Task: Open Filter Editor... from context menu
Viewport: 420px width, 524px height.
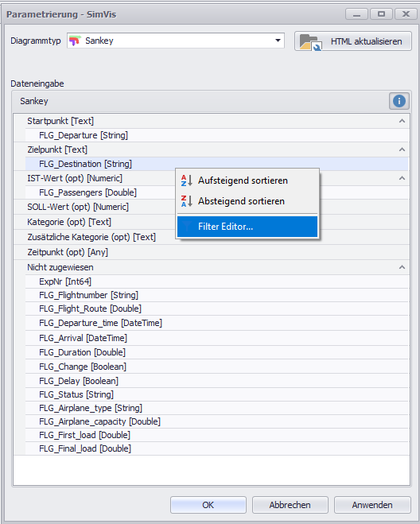Action: pos(247,227)
